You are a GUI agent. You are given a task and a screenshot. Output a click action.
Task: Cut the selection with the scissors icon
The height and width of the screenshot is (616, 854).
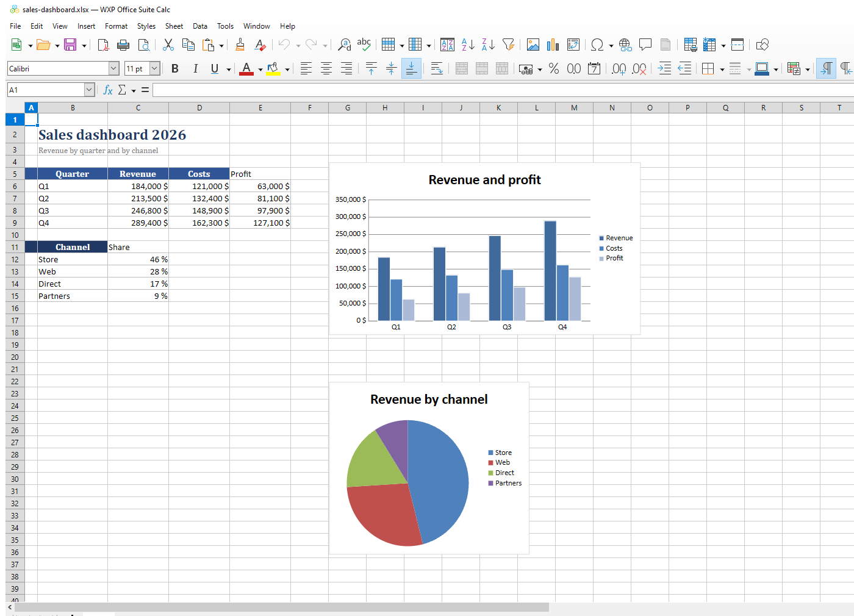(168, 45)
